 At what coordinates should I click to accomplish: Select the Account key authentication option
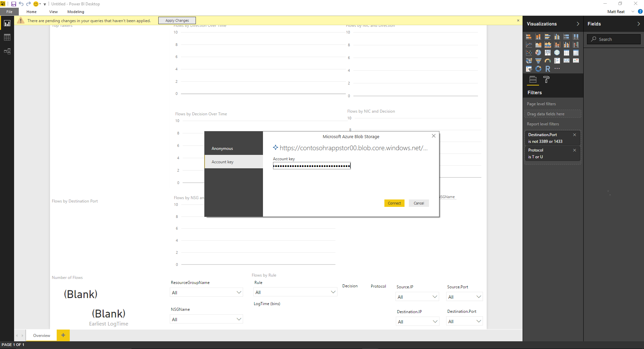(x=234, y=162)
